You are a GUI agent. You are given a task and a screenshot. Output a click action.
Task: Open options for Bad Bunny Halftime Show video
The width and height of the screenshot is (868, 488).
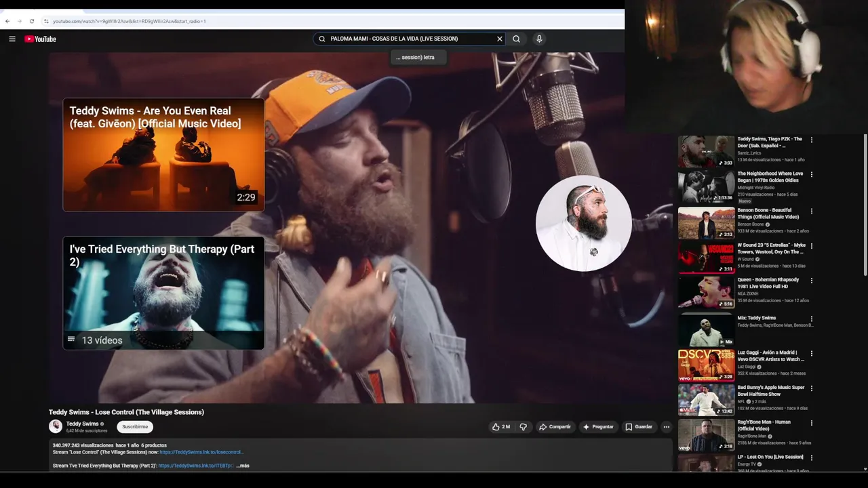812,388
